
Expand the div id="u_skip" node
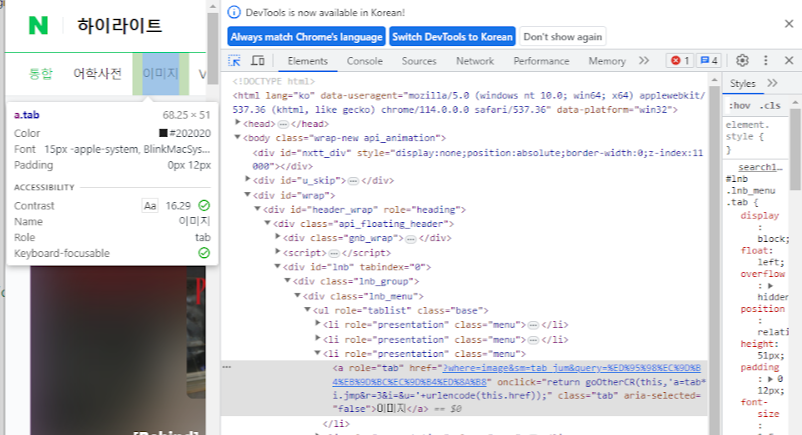pos(248,179)
